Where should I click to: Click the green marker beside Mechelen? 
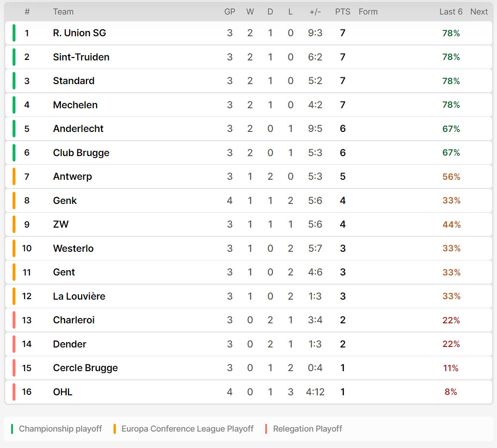(14, 105)
